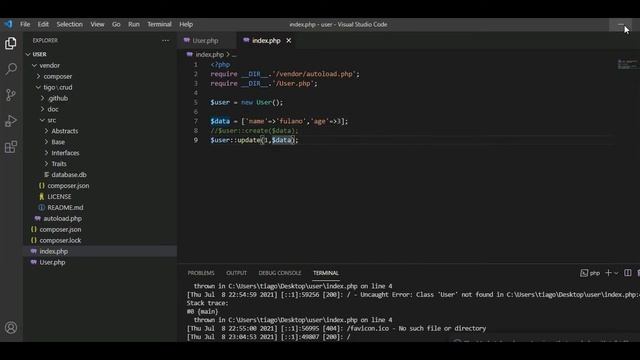Image resolution: width=640 pixels, height=360 pixels.
Task: Open Explorer more actions ellipsis
Action: (165, 40)
